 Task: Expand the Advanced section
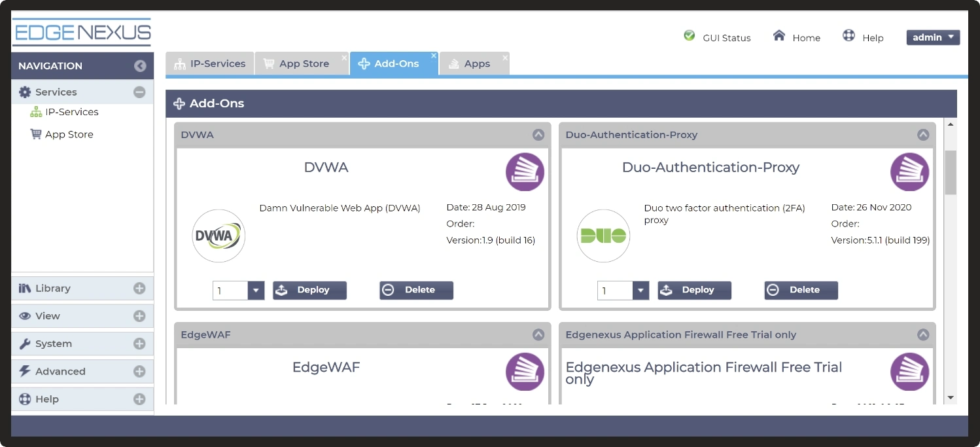tap(139, 371)
